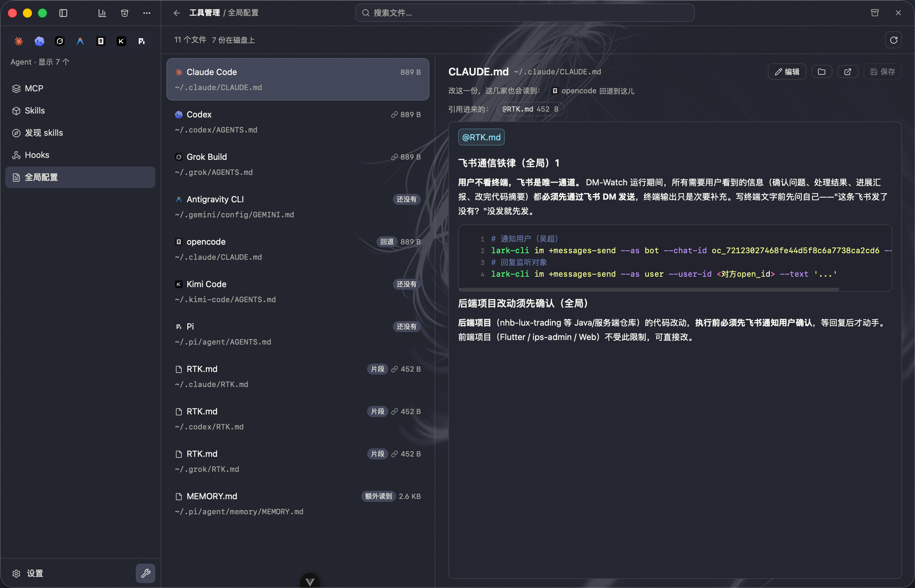
Task: Click the @RTK.md 452 B reference chip
Action: click(530, 109)
